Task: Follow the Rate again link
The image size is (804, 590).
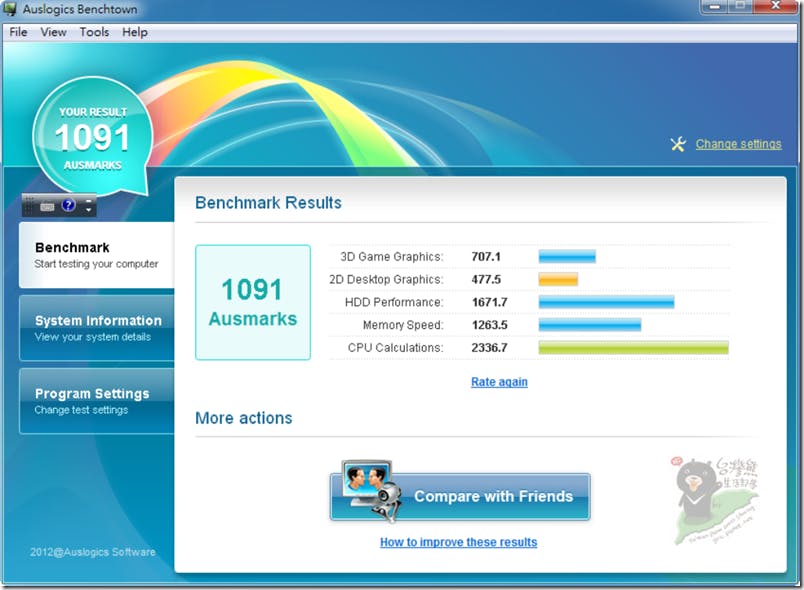Action: click(x=499, y=382)
